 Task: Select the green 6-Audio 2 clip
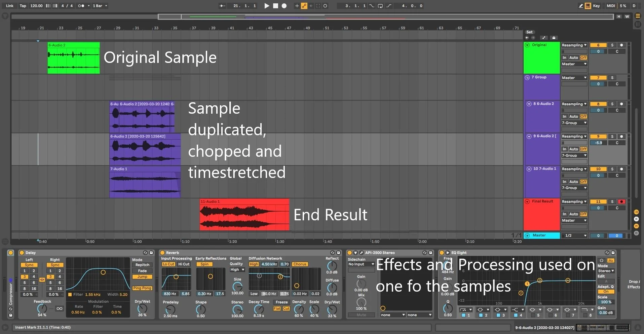pyautogui.click(x=74, y=58)
